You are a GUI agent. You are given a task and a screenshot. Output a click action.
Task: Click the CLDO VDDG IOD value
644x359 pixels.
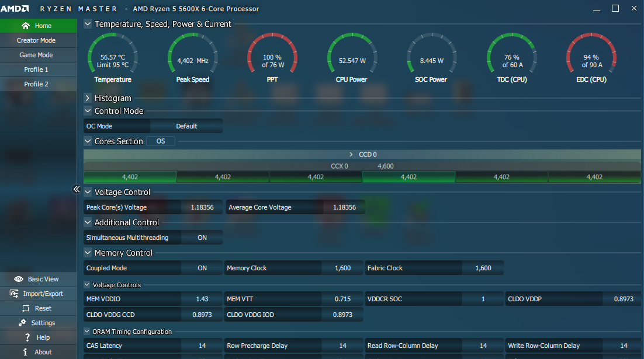point(342,315)
